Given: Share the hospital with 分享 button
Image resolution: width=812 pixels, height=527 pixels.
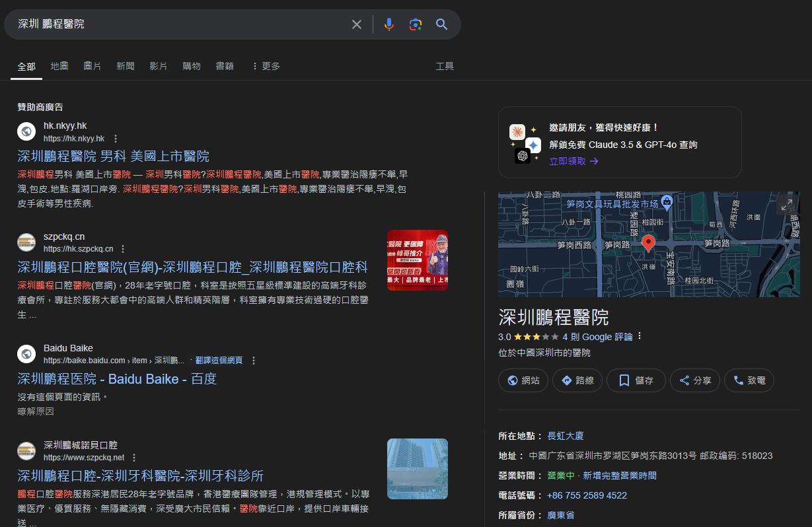Looking at the screenshot, I should click(x=695, y=380).
